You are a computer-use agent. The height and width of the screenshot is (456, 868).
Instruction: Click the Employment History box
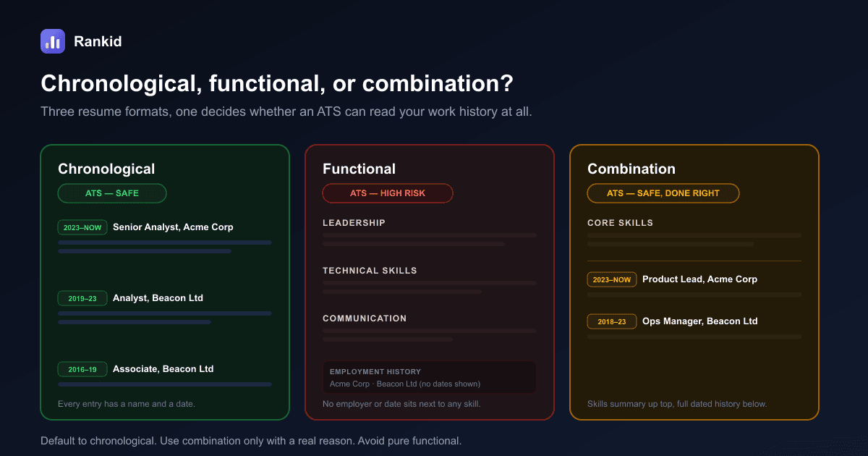[x=430, y=377]
